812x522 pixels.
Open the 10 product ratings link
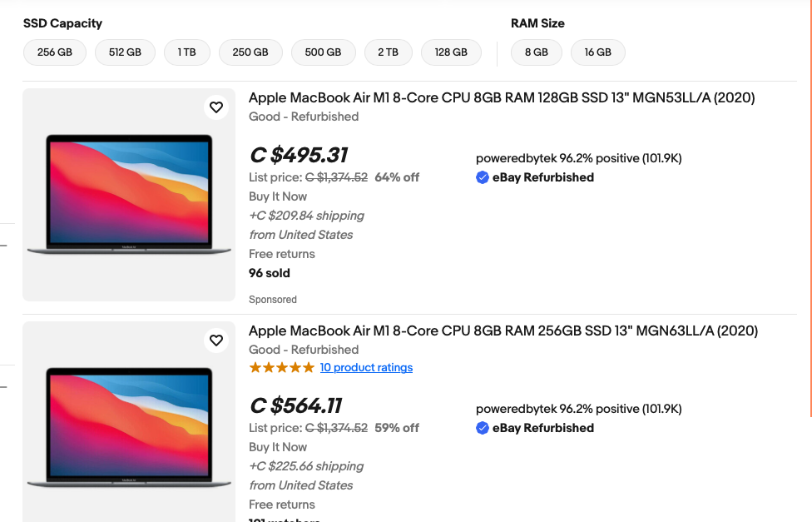366,367
